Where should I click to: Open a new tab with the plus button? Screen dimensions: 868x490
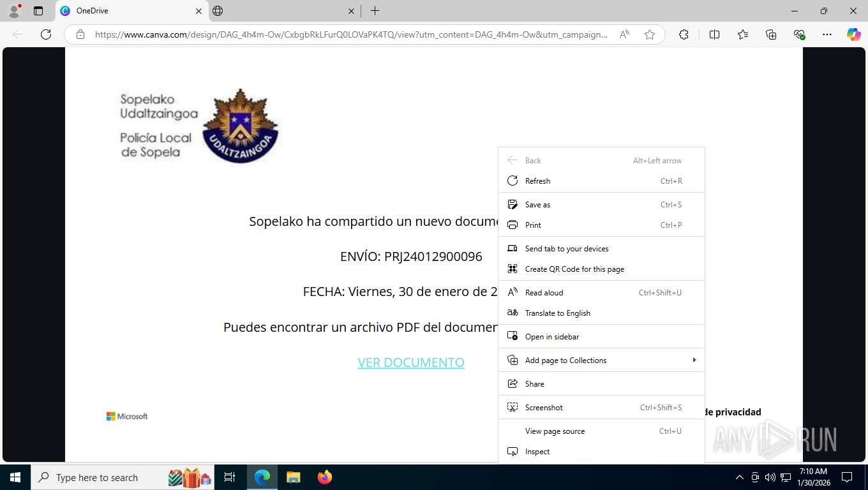click(375, 11)
